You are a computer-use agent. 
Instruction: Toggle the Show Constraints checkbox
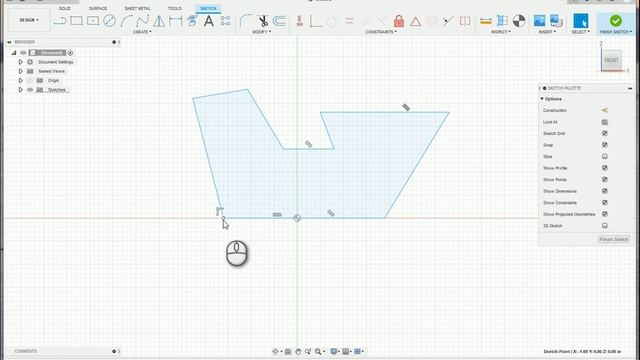(604, 202)
